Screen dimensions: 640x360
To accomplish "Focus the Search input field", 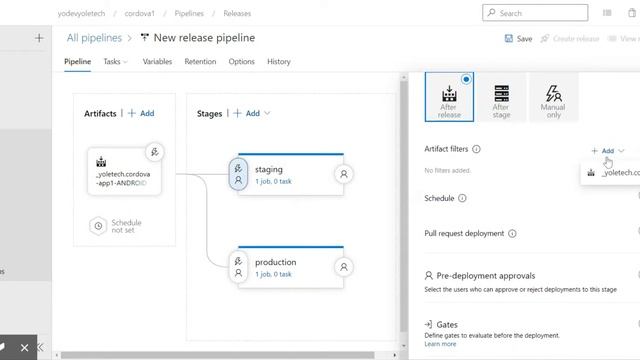I will pos(535,13).
